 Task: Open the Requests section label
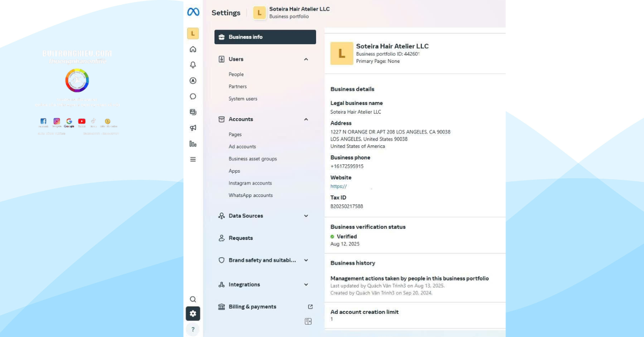(x=241, y=238)
